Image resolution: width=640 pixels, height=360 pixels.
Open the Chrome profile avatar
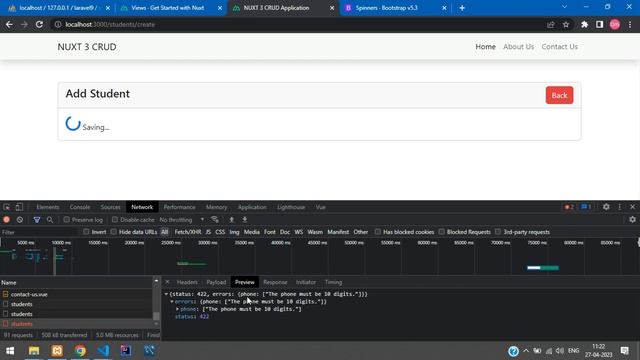[x=615, y=24]
